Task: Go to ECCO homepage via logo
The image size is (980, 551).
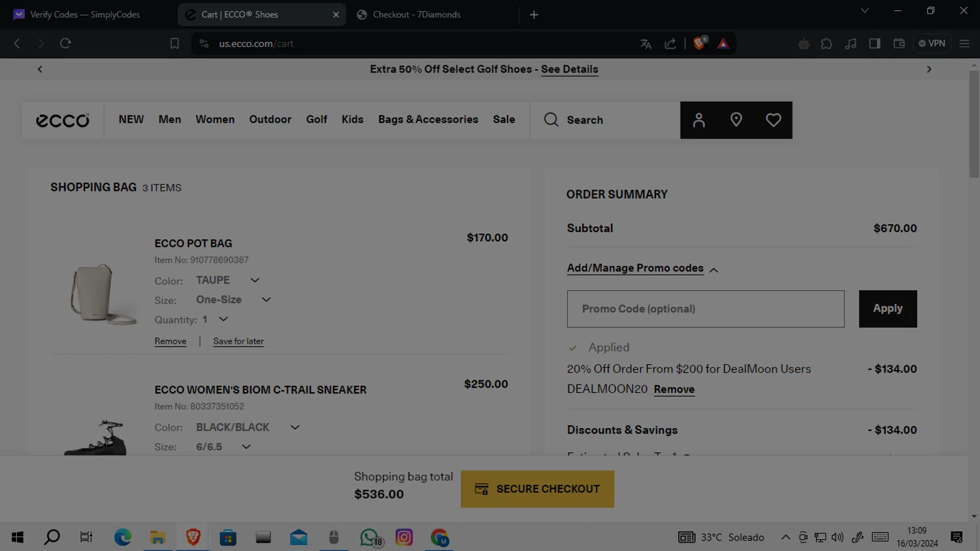Action: pyautogui.click(x=63, y=120)
